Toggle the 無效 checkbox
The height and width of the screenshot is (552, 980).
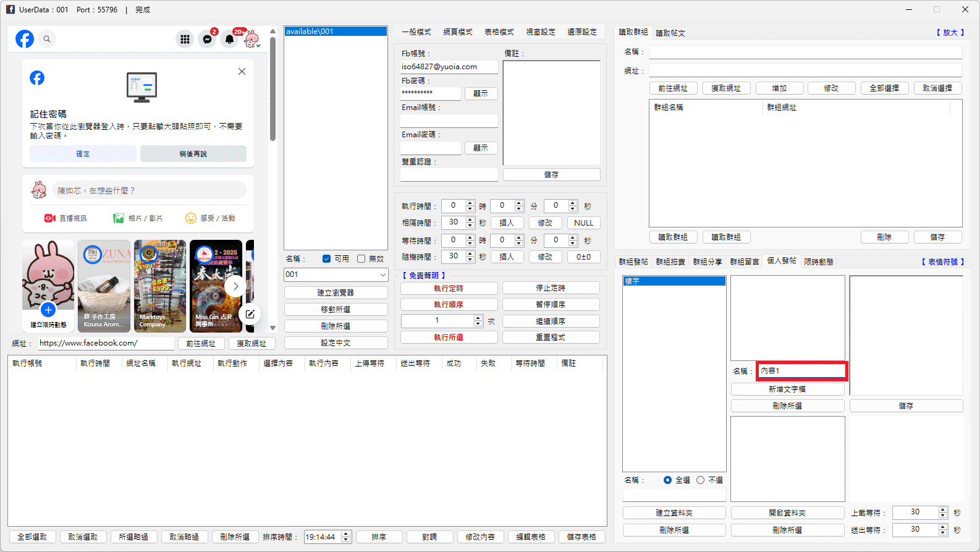tap(361, 258)
